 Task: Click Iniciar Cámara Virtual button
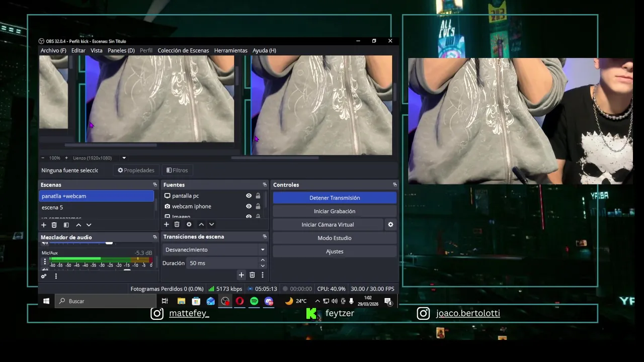(x=328, y=225)
